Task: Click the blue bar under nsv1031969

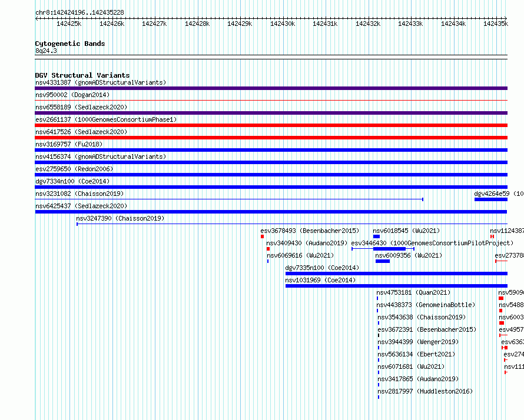Action: pyautogui.click(x=396, y=286)
